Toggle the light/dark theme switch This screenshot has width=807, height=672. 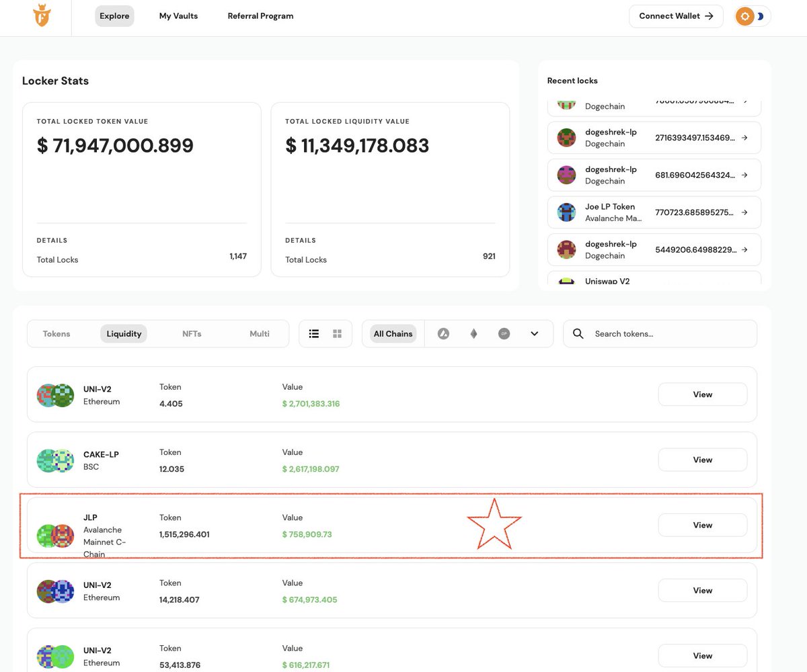tap(753, 16)
